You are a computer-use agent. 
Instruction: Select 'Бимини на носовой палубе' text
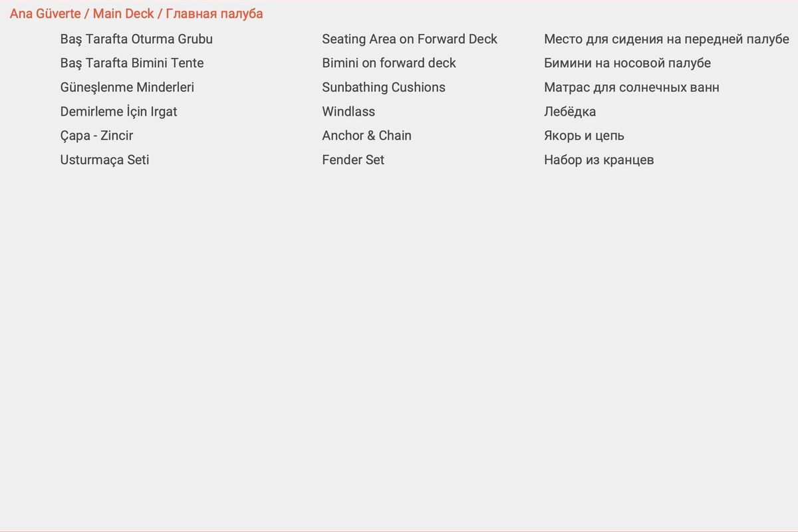coord(627,63)
